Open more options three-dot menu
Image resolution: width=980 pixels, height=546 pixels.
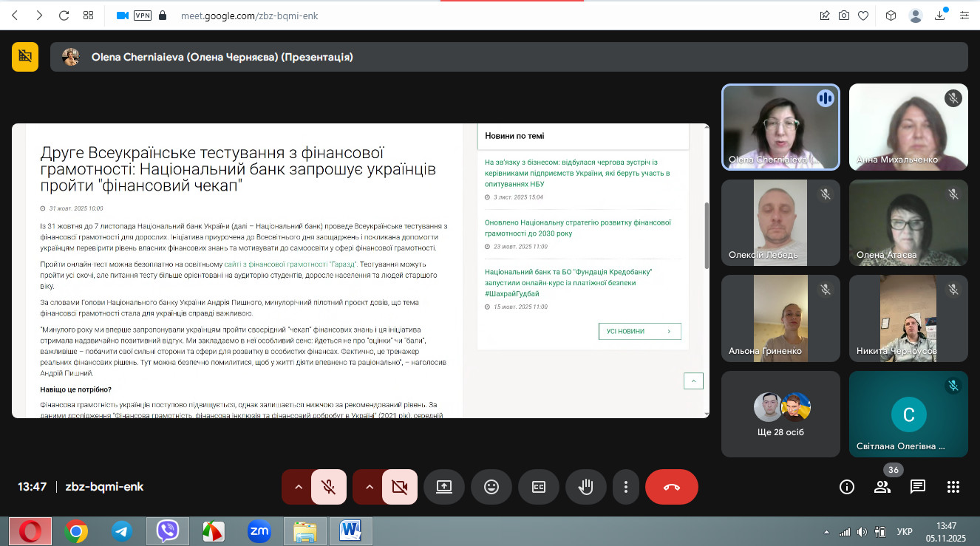[626, 487]
